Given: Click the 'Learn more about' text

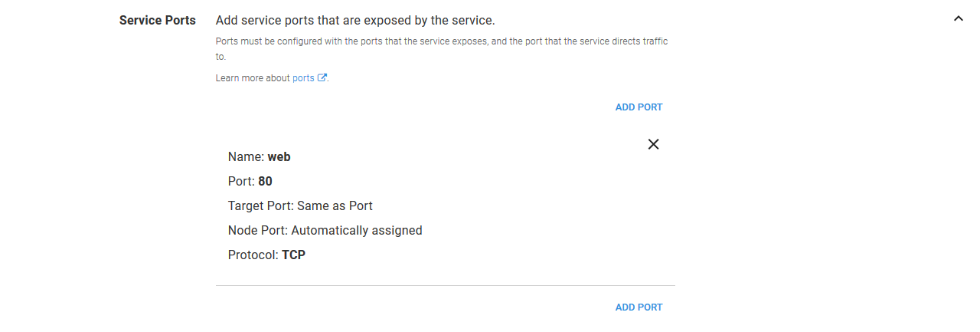Looking at the screenshot, I should [253, 78].
